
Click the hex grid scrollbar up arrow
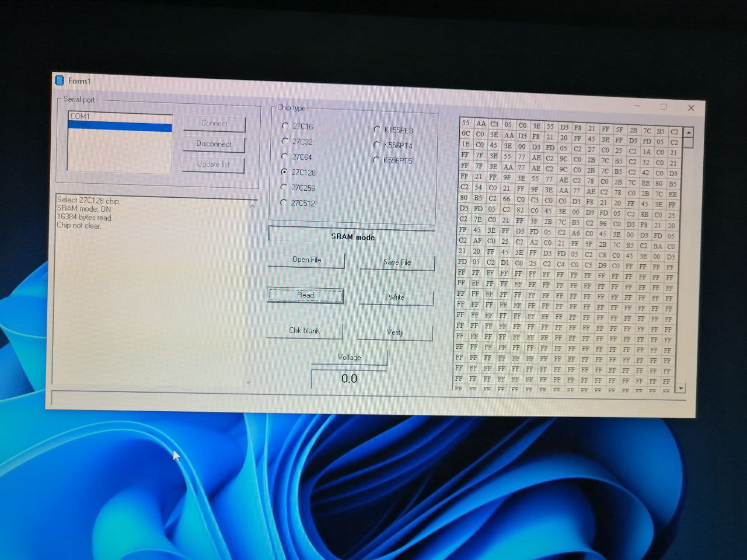click(688, 132)
